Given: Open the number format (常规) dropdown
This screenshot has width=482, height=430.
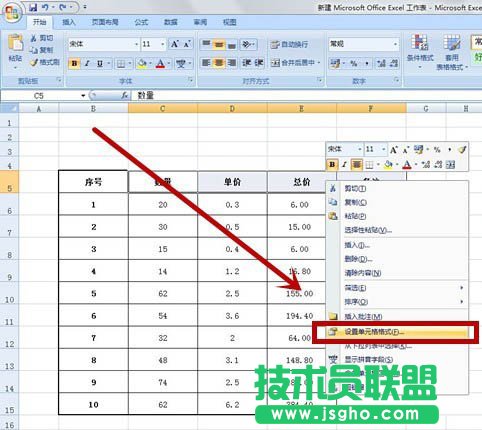Looking at the screenshot, I should tap(395, 44).
